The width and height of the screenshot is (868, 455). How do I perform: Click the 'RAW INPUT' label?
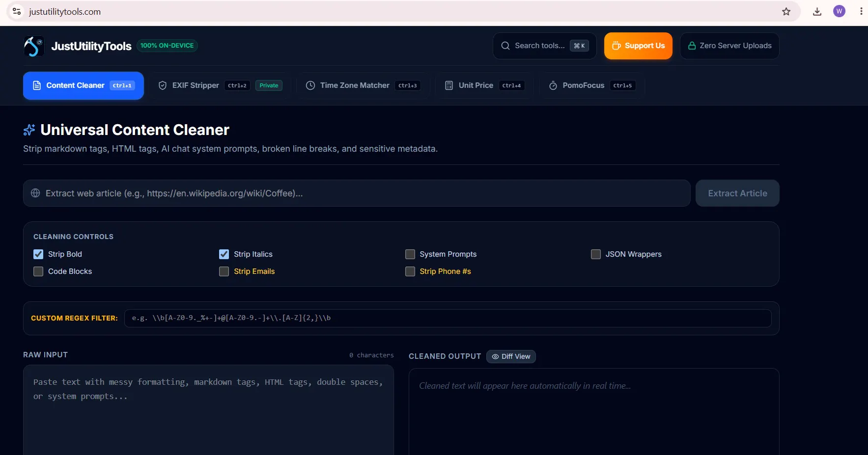pos(45,355)
